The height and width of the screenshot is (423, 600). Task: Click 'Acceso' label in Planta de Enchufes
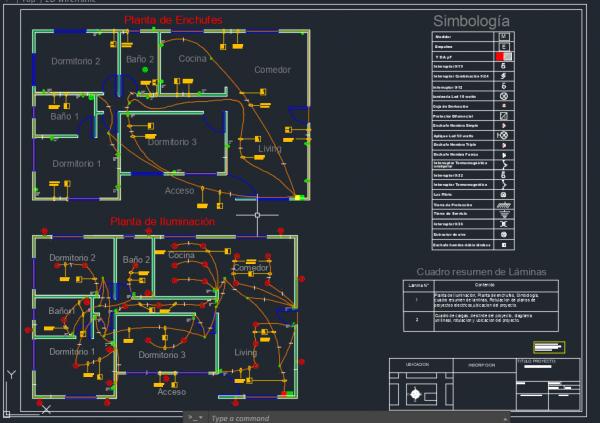(x=179, y=191)
